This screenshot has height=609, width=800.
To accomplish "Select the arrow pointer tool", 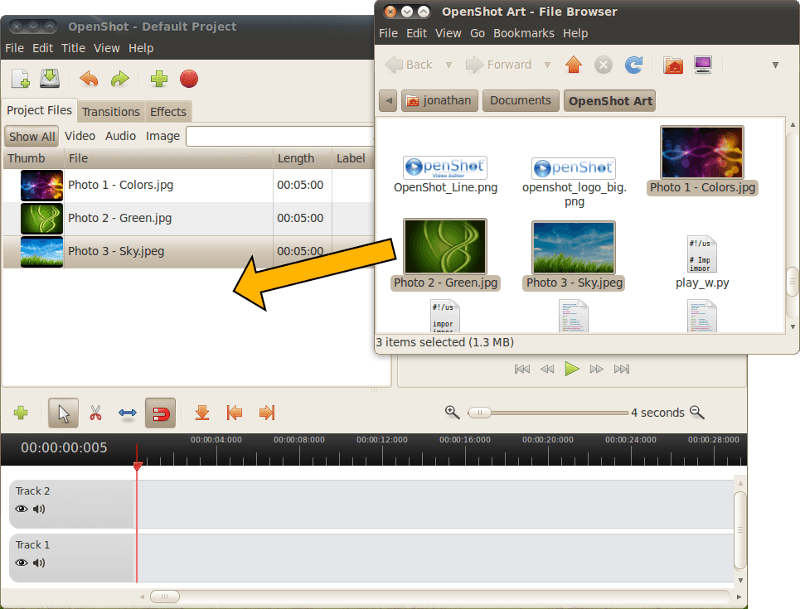I will pyautogui.click(x=63, y=413).
